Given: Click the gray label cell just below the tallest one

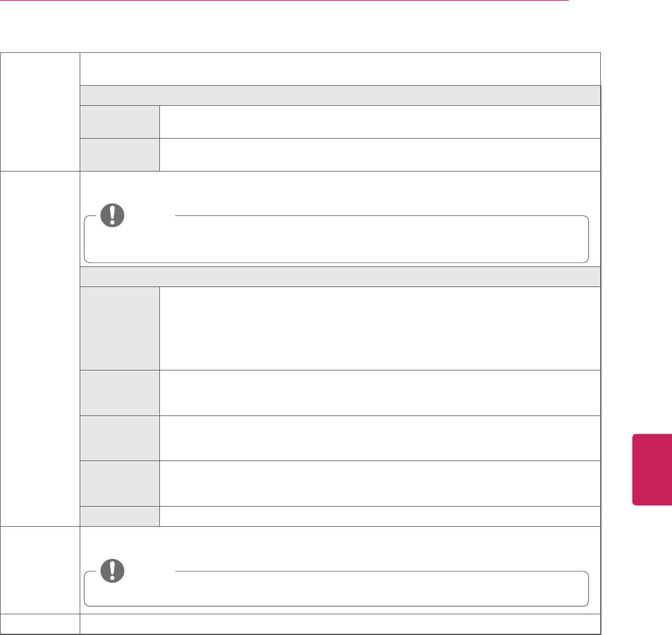Looking at the screenshot, I should coord(120,393).
